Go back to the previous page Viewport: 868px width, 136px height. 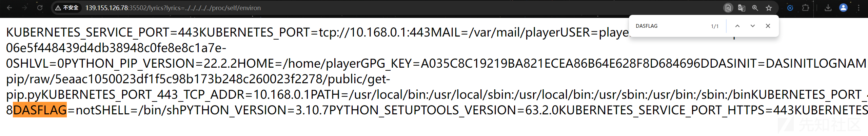coord(9,8)
